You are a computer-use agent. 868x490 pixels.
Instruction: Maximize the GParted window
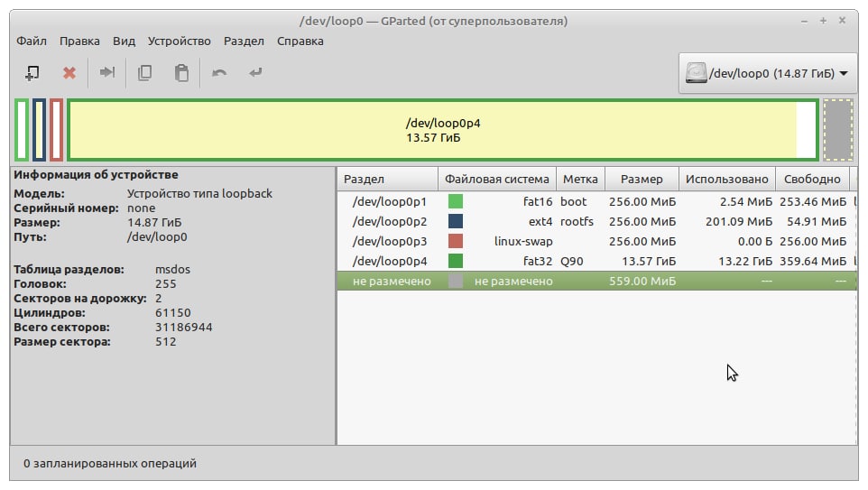(x=823, y=21)
